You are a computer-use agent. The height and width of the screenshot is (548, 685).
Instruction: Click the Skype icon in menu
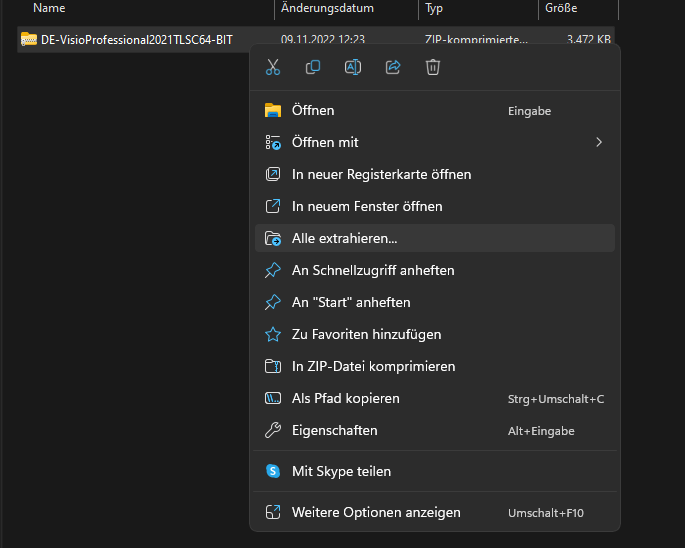(273, 471)
